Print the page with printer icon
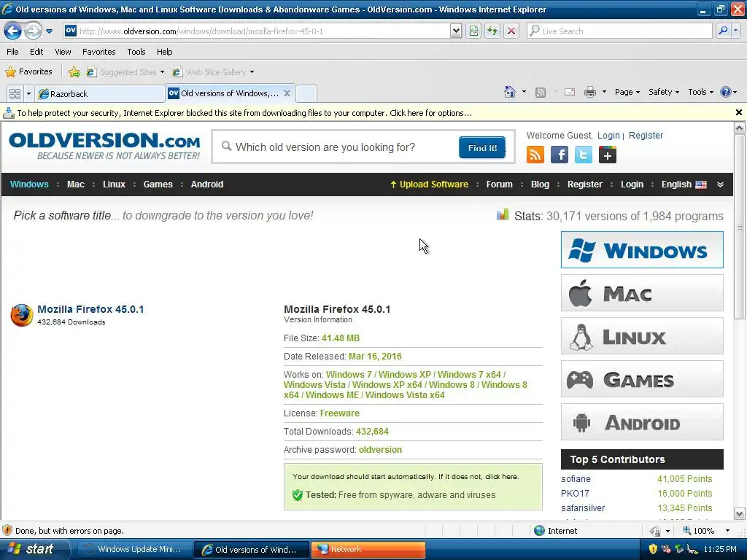 (589, 92)
